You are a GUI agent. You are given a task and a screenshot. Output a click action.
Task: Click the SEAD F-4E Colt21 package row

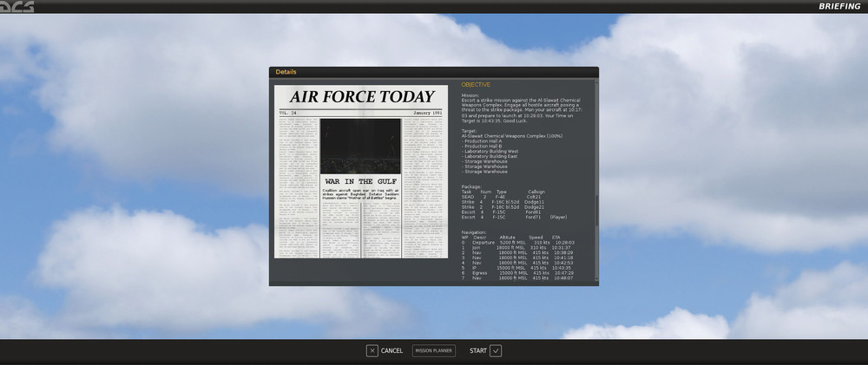501,197
